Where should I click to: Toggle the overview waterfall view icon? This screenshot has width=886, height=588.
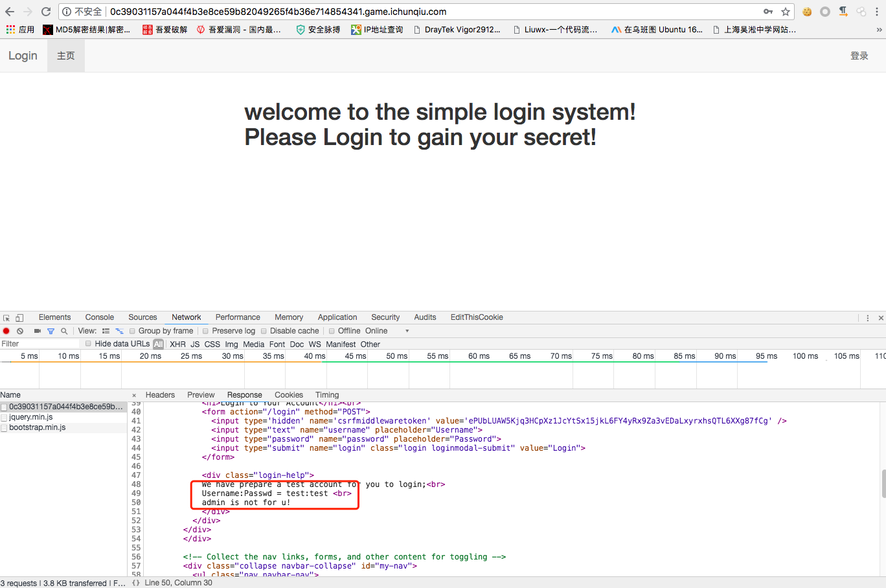coord(119,331)
